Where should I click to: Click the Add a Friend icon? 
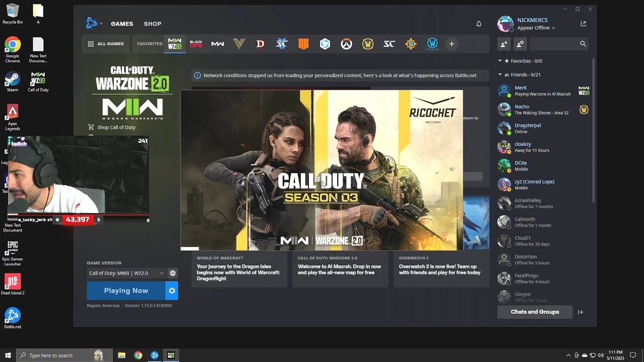click(504, 44)
